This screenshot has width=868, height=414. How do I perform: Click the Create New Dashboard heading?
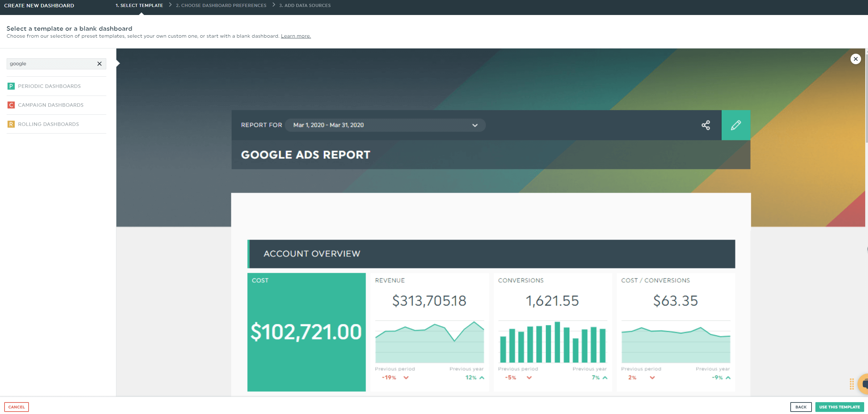point(39,6)
